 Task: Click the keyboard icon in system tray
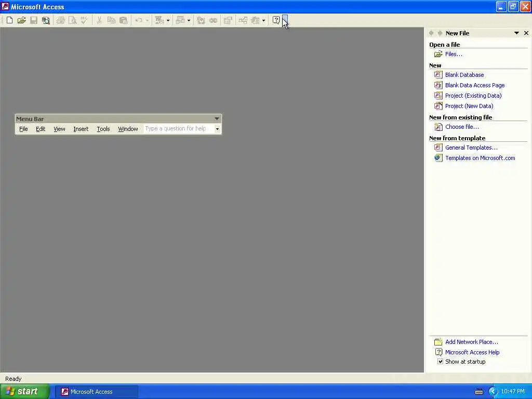478,392
